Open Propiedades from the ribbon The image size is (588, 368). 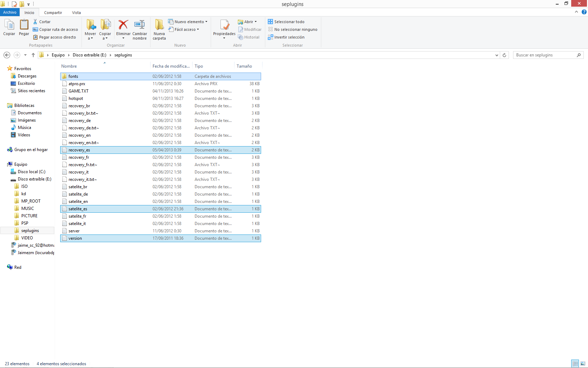tap(224, 25)
